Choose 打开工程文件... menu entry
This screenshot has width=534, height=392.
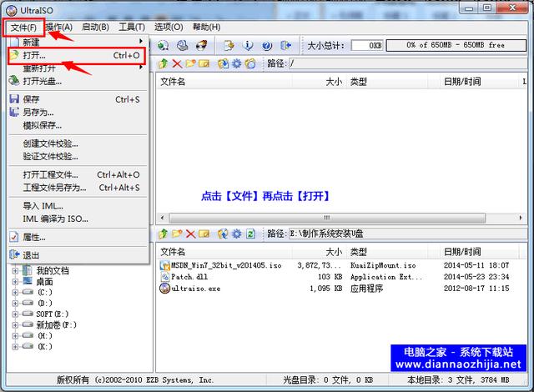pos(77,175)
